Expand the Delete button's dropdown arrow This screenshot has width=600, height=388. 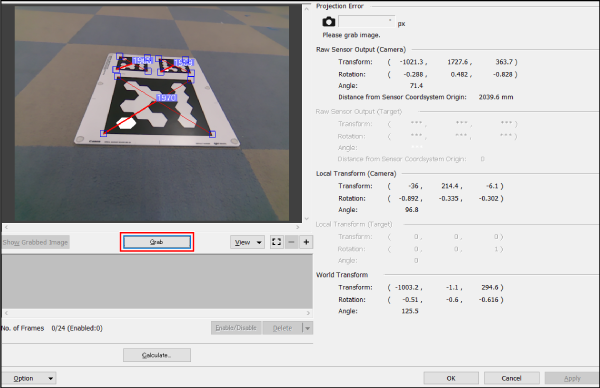tap(307, 328)
